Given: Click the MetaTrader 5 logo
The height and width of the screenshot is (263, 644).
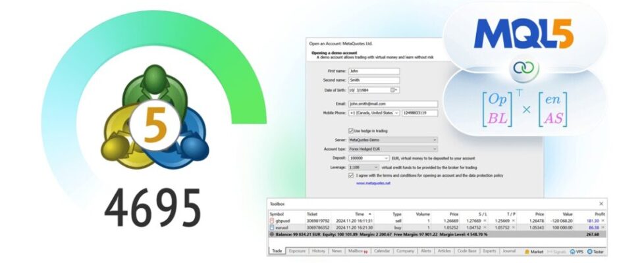Looking at the screenshot, I should [155, 118].
